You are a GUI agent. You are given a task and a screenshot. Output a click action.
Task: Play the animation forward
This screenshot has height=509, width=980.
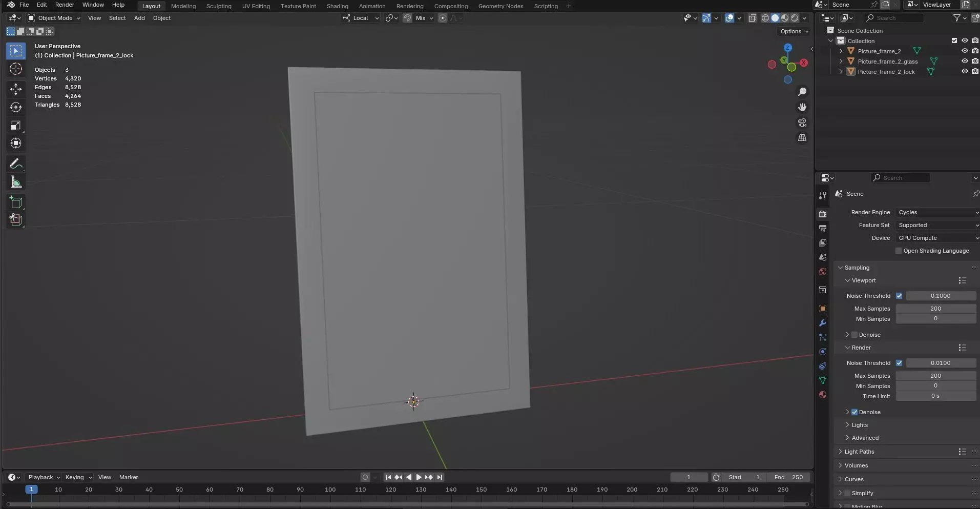(x=419, y=477)
